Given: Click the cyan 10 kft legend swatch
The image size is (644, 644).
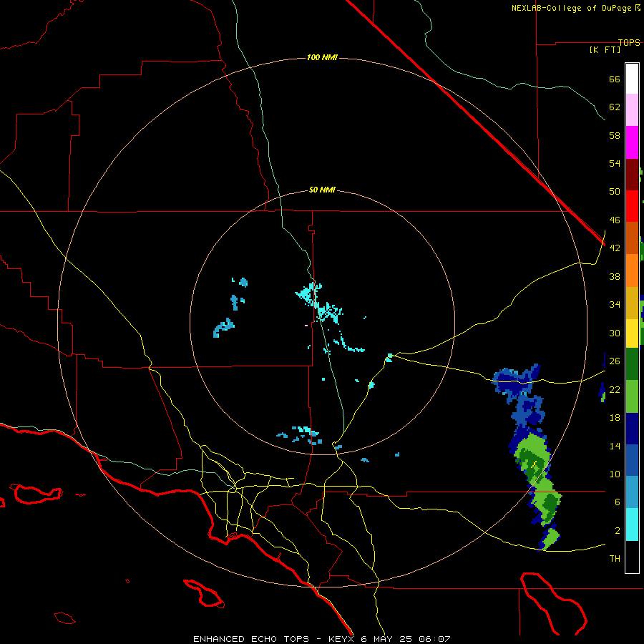Looking at the screenshot, I should [x=632, y=525].
